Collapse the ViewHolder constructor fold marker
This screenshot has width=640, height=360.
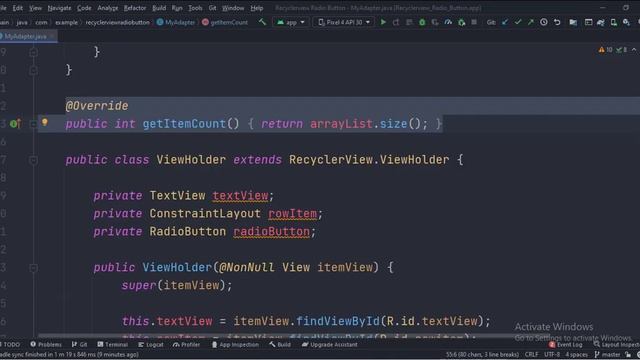(x=33, y=268)
